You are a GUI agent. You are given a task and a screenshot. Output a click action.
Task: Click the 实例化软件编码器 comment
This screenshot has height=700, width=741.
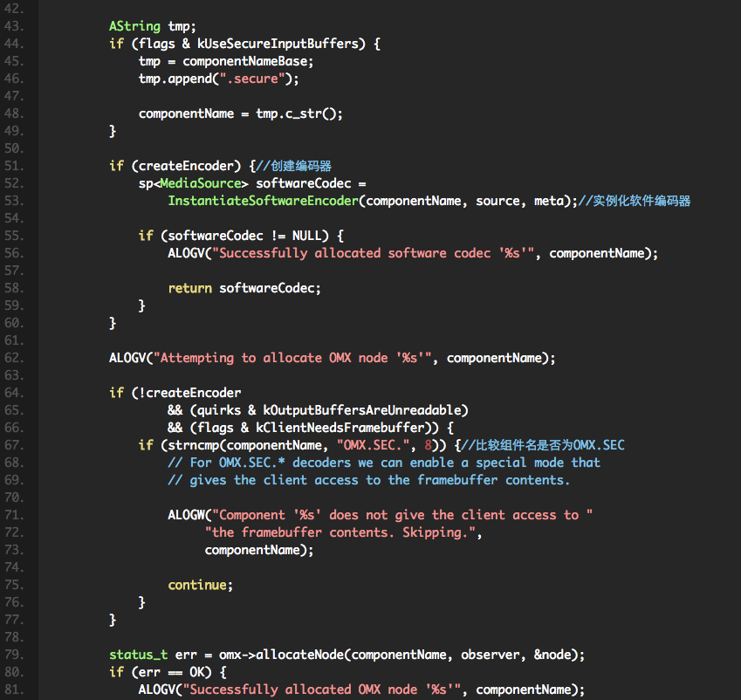(x=642, y=201)
